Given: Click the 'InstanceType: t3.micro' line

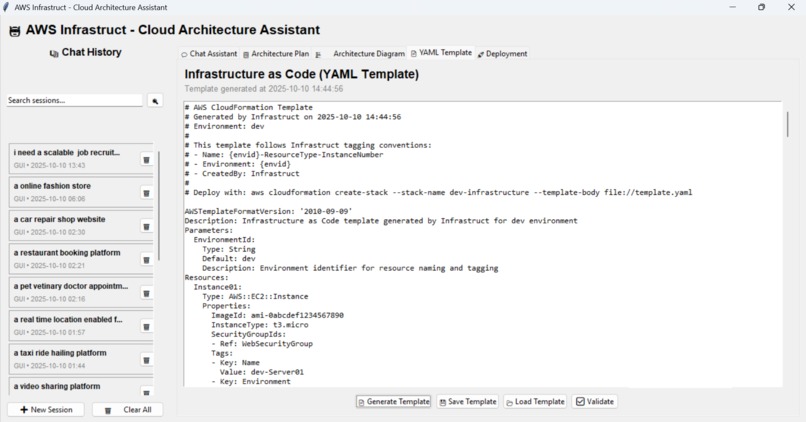Looking at the screenshot, I should tap(260, 325).
